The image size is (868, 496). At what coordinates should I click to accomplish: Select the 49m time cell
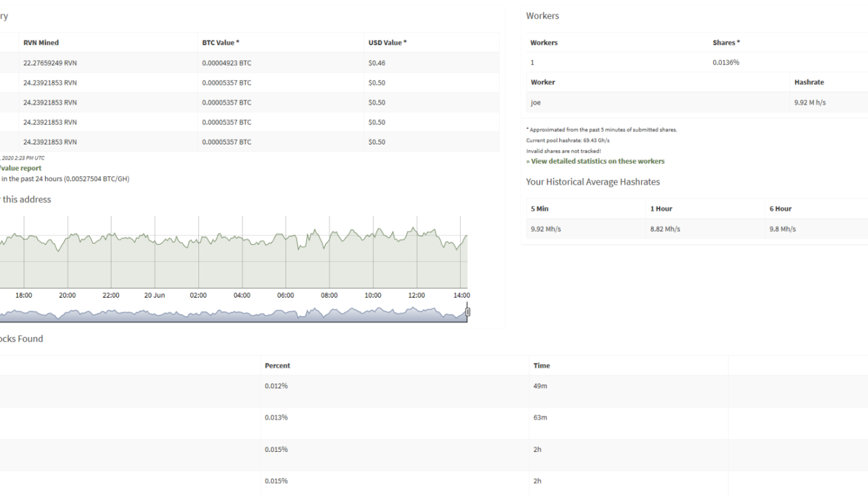(x=540, y=386)
